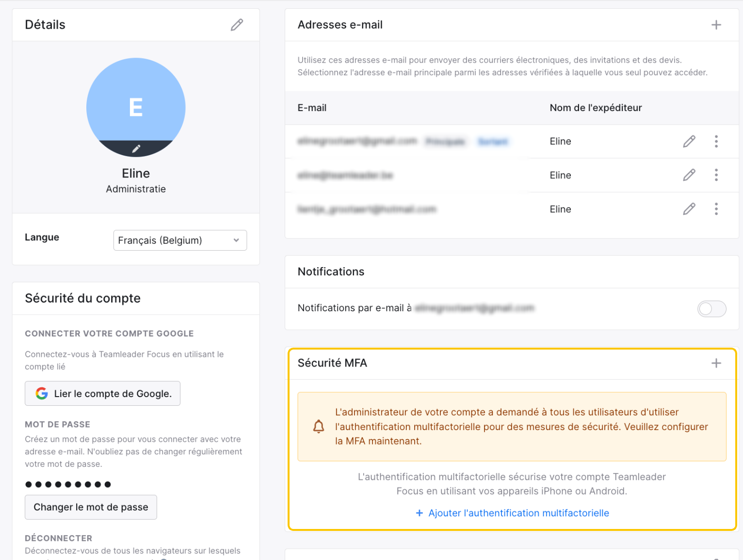Click the plus icon in Sécurité MFA header
743x560 pixels.
point(716,363)
